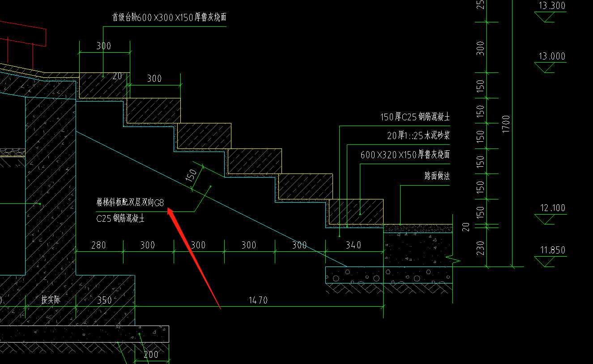593x364 pixels.
Task: Click the 楼梯斜板配双层双向G8 note
Action: tap(130, 202)
